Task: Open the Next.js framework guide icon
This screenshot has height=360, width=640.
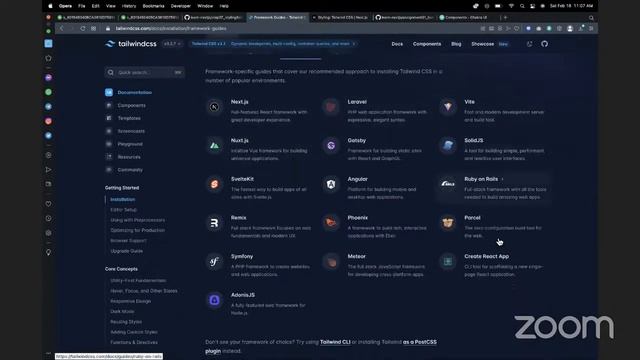Action: [x=214, y=107]
